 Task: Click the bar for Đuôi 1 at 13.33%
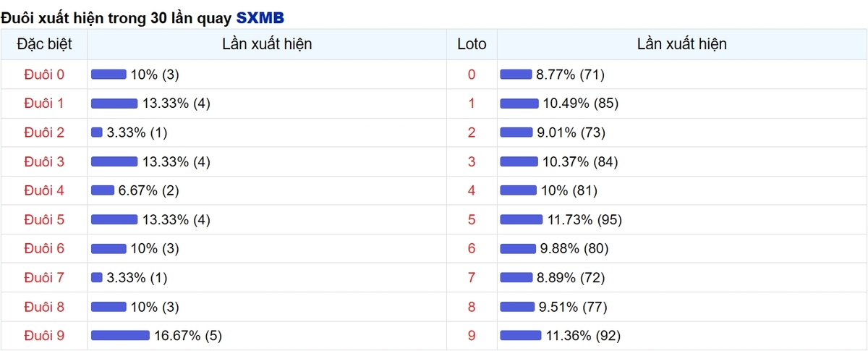tap(114, 103)
